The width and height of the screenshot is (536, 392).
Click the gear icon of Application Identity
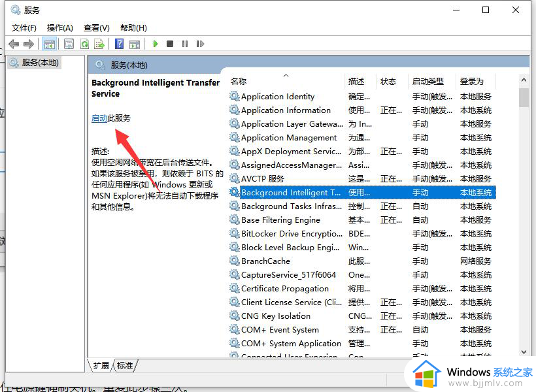tap(234, 96)
